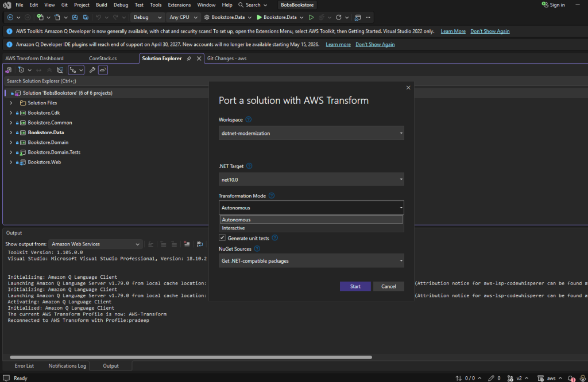This screenshot has width=588, height=382.
Task: Click Don't Show Again in AWS Toolkit banner
Action: pos(490,32)
